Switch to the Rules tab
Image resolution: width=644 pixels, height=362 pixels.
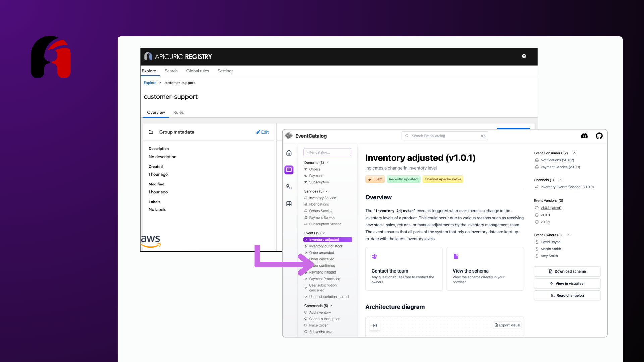178,112
